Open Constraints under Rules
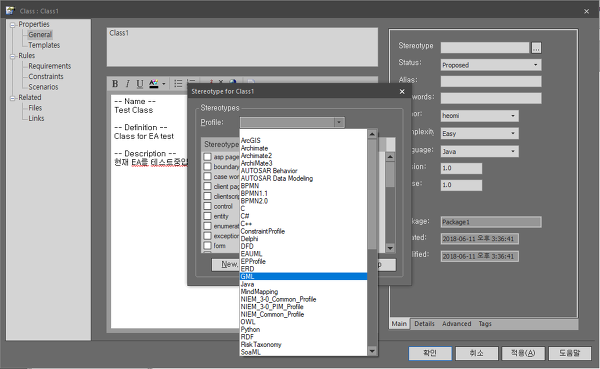The width and height of the screenshot is (600, 369). click(46, 77)
